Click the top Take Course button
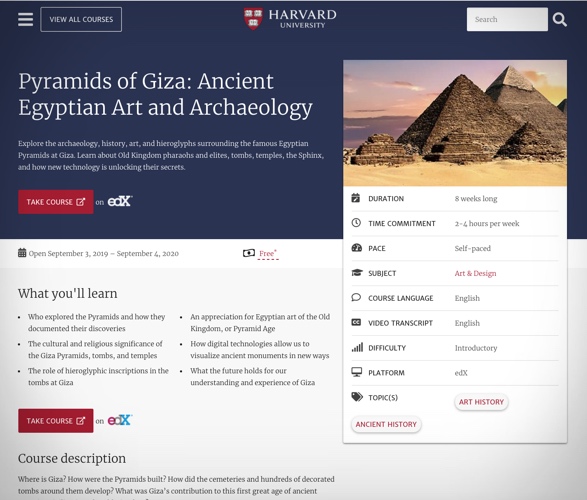Image resolution: width=587 pixels, height=500 pixels. point(56,202)
